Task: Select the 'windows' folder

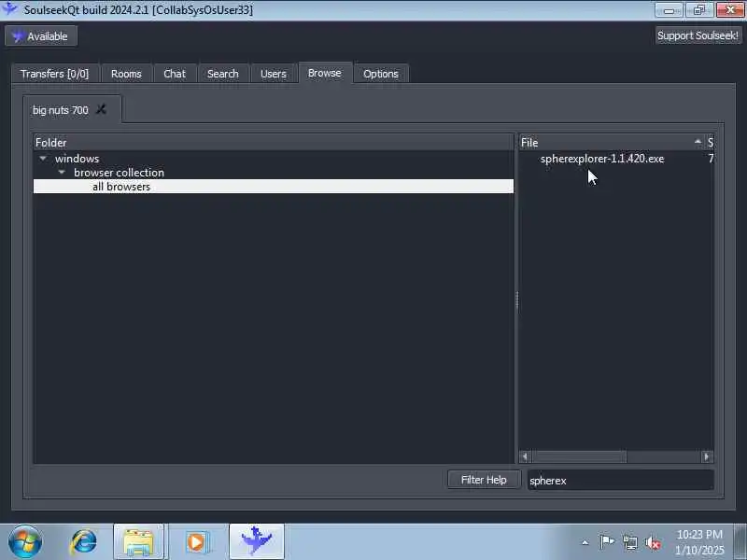Action: [x=77, y=159]
